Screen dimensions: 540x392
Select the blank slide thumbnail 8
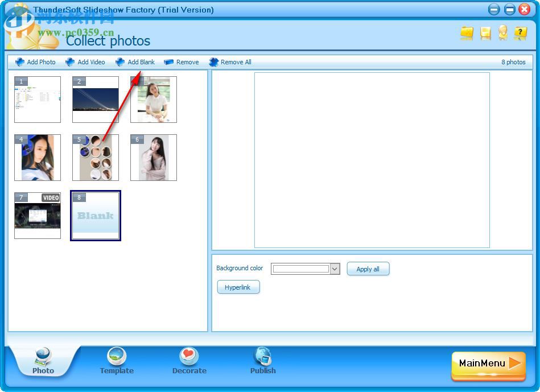95,215
